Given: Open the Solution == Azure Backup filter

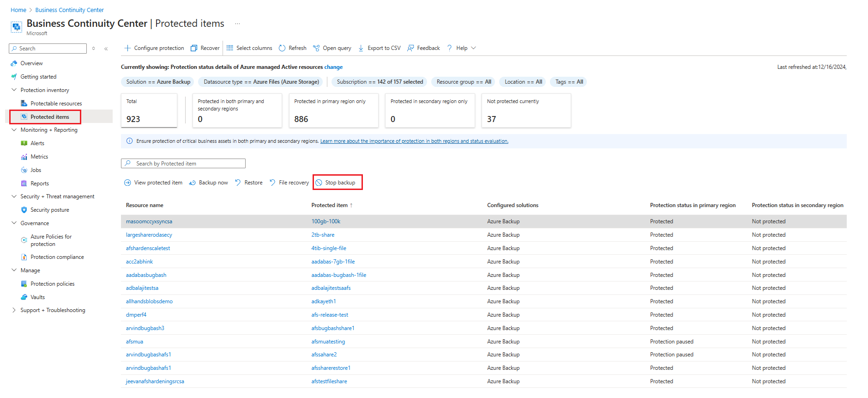Looking at the screenshot, I should (158, 82).
